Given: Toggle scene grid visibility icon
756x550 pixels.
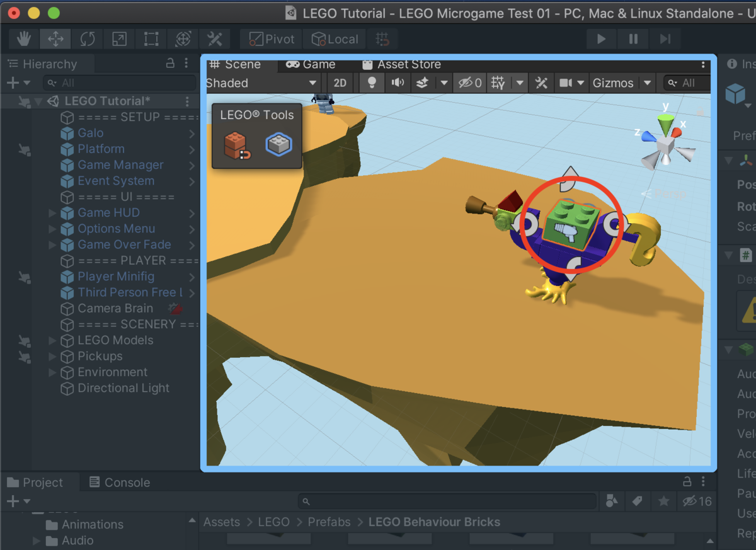Looking at the screenshot, I should (x=498, y=83).
